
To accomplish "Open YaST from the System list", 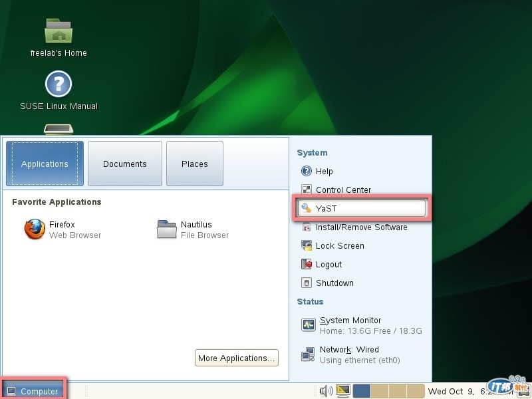I will coord(362,208).
